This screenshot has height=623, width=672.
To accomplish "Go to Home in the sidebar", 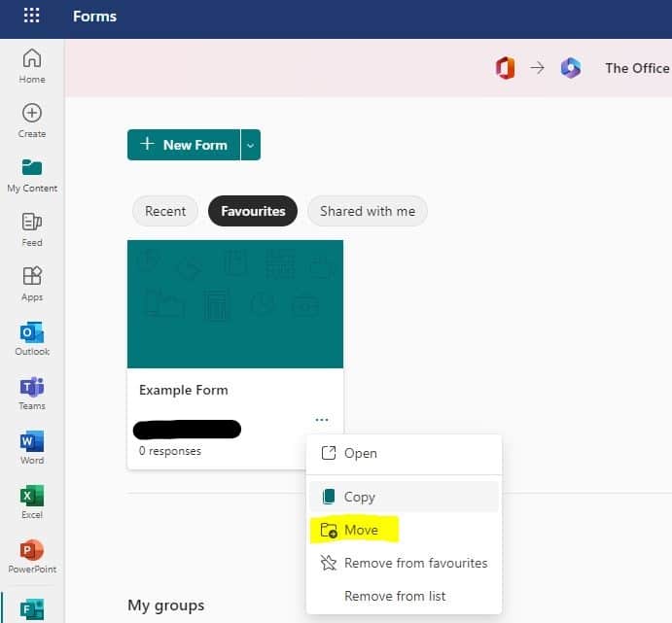I will click(32, 65).
